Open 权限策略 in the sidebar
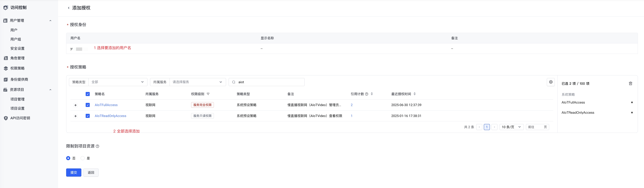Image resolution: width=644 pixels, height=188 pixels. pyautogui.click(x=17, y=68)
